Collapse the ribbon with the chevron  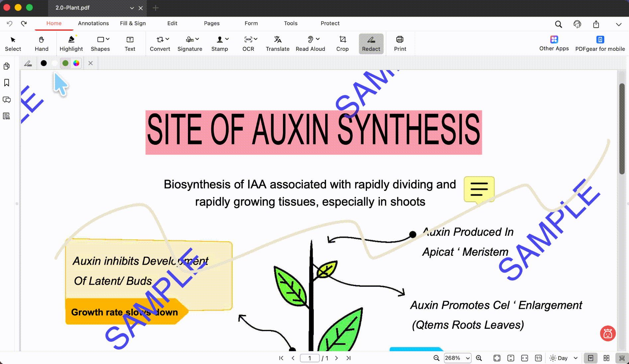[x=618, y=25]
